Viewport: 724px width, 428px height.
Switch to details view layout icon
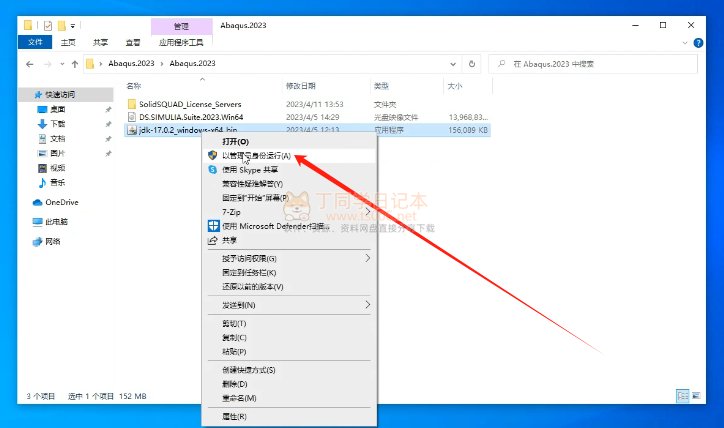pos(682,396)
